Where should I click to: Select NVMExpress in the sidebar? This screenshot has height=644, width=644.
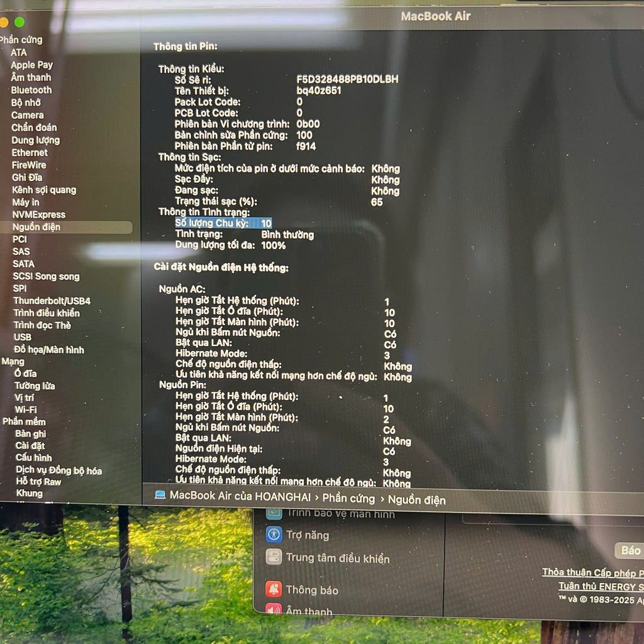[x=38, y=214]
